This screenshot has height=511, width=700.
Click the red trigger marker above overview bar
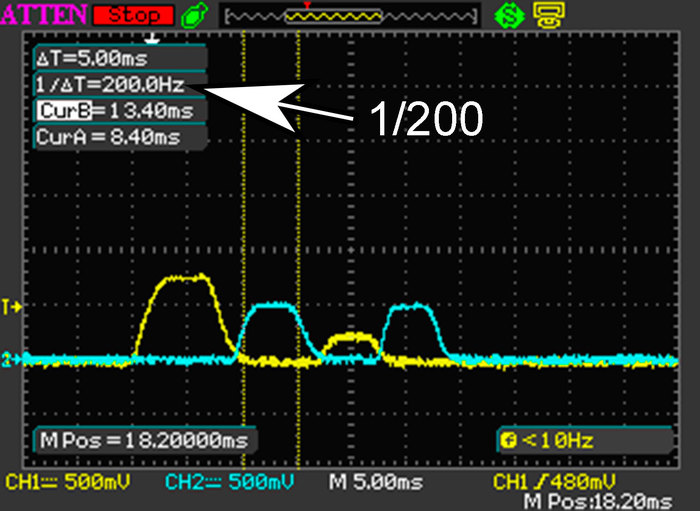[307, 5]
